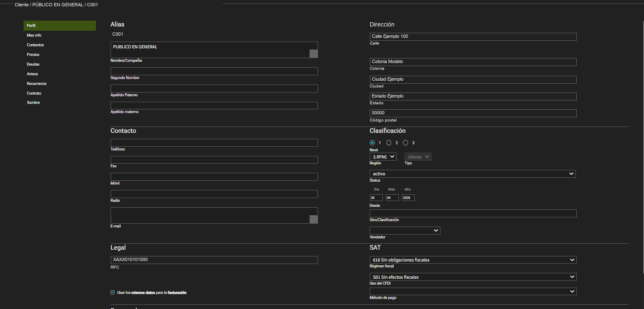Focus the Apellido materno field
Image resolution: width=644 pixels, height=309 pixels.
[214, 106]
